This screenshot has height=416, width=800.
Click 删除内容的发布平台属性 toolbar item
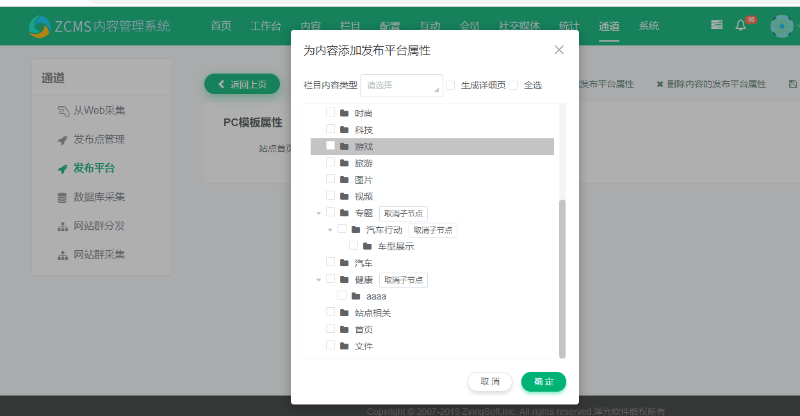tap(711, 84)
